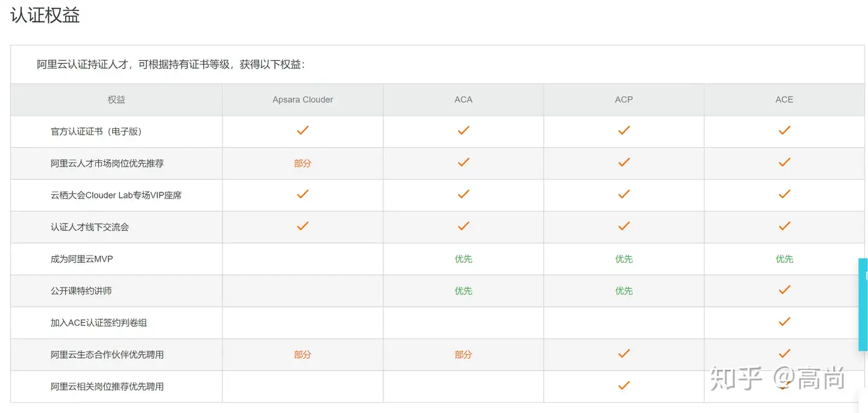Screen dimensions: 868x413
Task: Select the ACE column header
Action: 784,99
